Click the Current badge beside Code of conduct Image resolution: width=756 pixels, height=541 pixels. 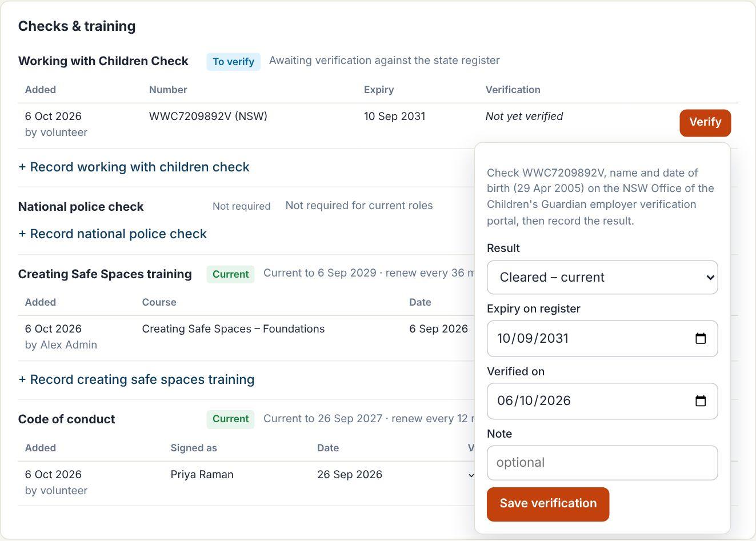tap(230, 419)
